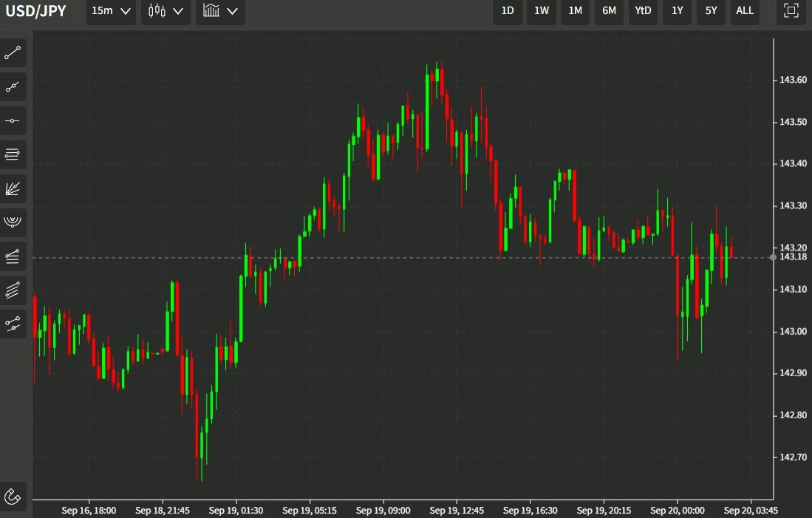Click the 143.60 price axis label
This screenshot has height=518, width=812.
coord(794,80)
